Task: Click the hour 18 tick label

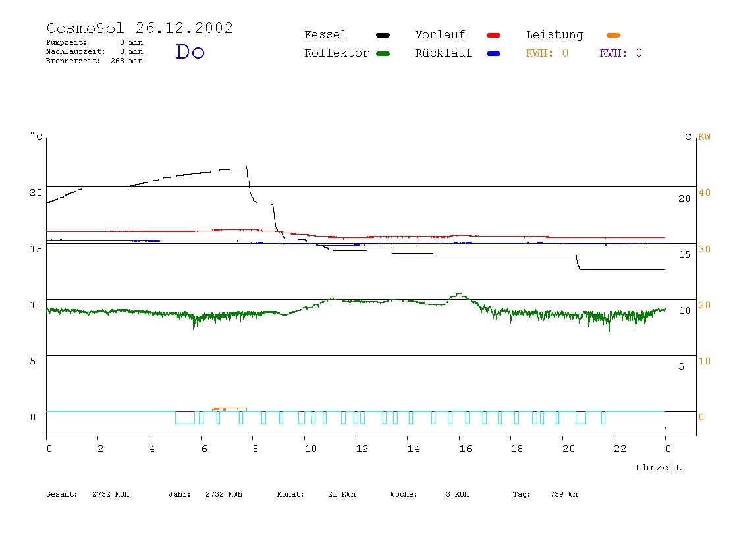Action: click(x=517, y=449)
